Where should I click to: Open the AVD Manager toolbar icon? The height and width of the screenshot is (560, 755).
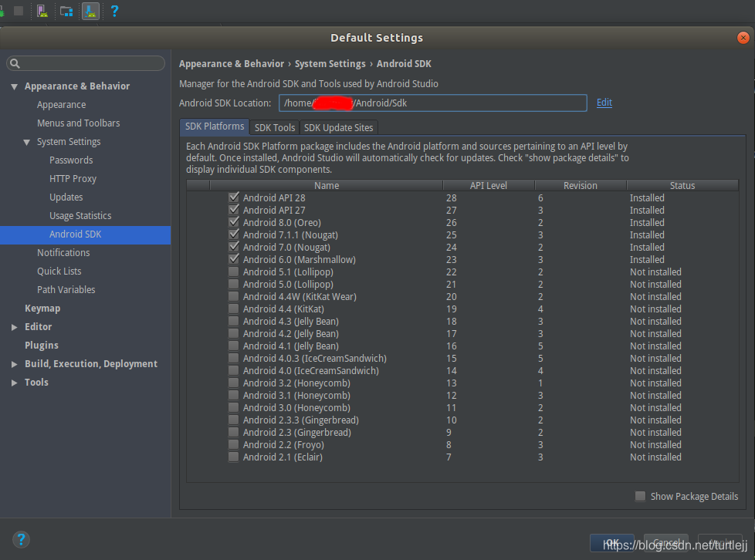[42, 11]
